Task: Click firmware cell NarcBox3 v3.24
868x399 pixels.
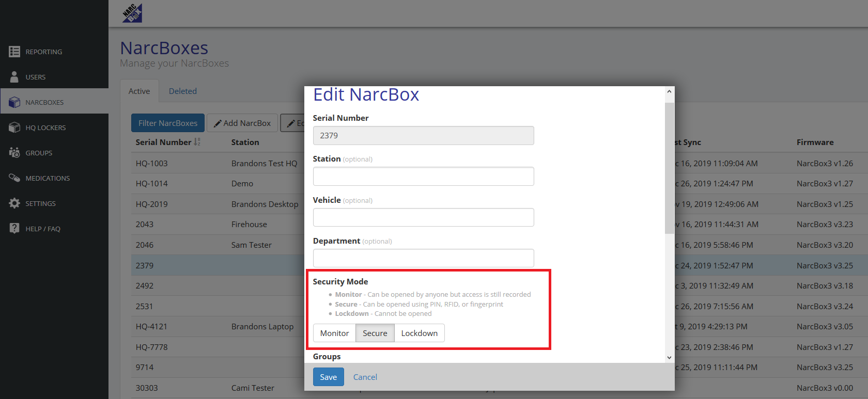Action: coord(825,306)
